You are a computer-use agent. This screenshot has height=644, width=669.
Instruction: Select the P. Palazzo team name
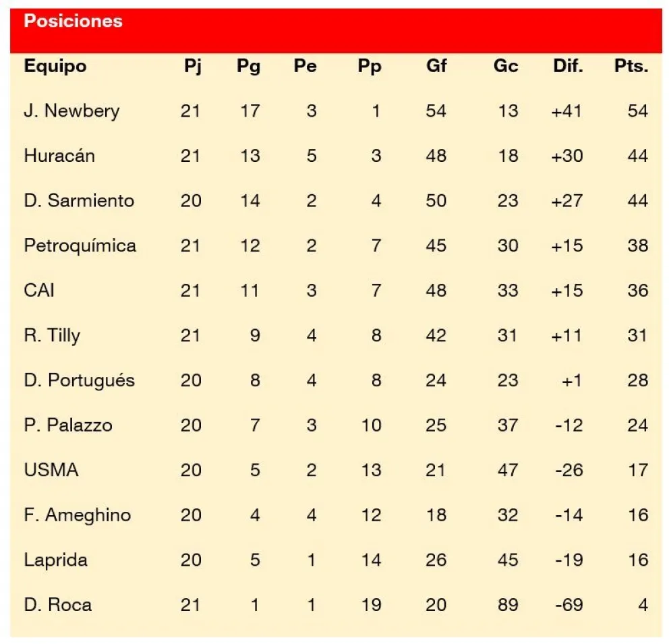[x=68, y=426]
